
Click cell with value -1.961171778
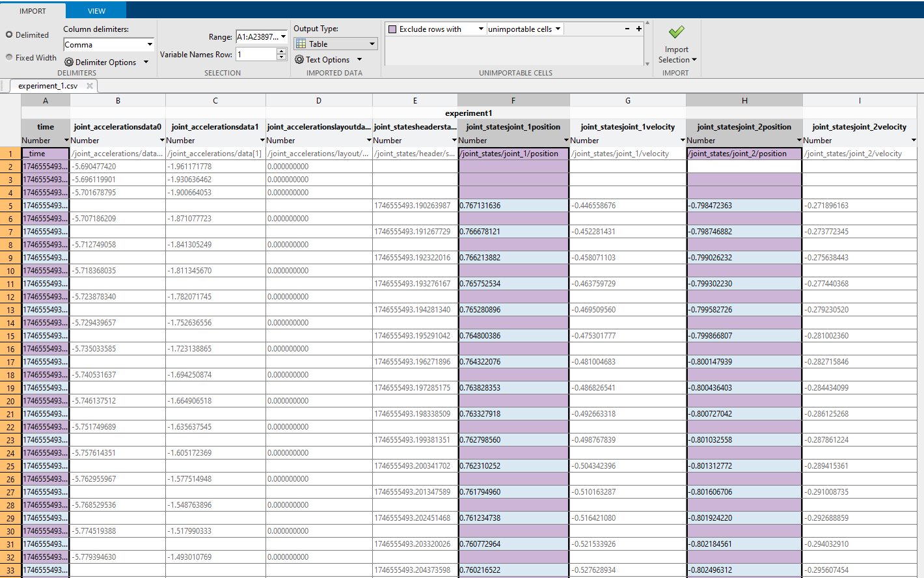coord(215,167)
